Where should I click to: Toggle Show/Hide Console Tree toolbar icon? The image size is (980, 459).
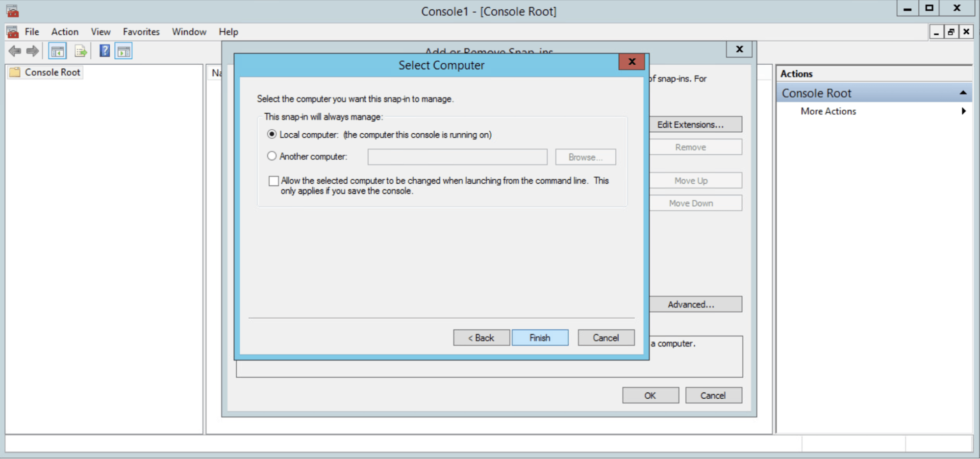point(57,51)
